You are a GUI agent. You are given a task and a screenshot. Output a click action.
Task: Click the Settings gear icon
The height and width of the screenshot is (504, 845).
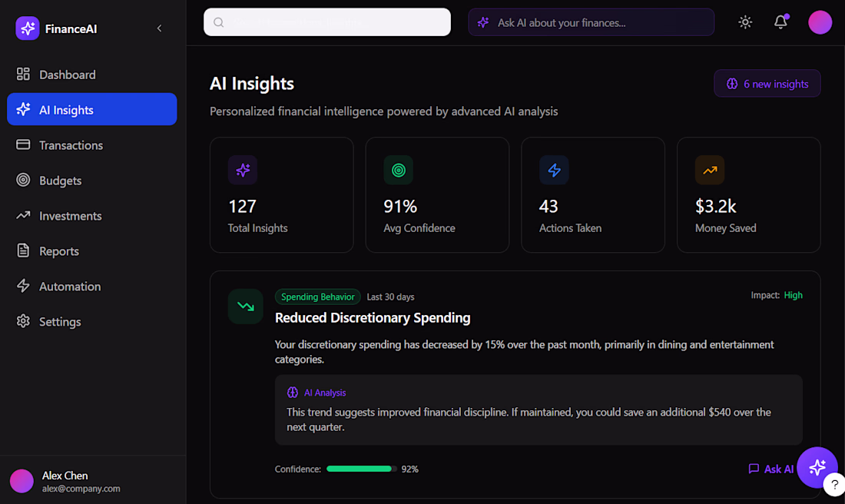(23, 320)
